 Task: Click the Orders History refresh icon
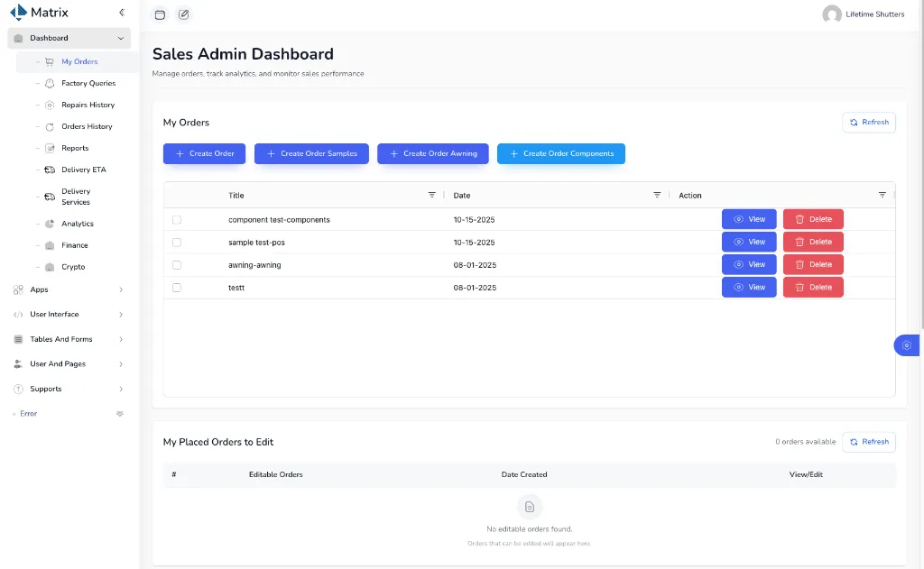[x=50, y=126]
